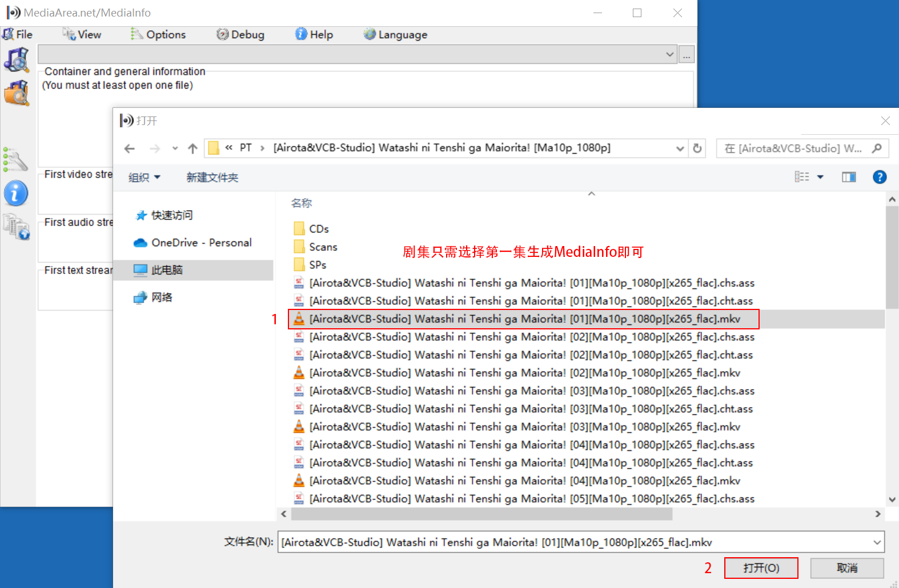Select episode 02 mkv video file
This screenshot has height=588, width=899.
click(x=524, y=373)
